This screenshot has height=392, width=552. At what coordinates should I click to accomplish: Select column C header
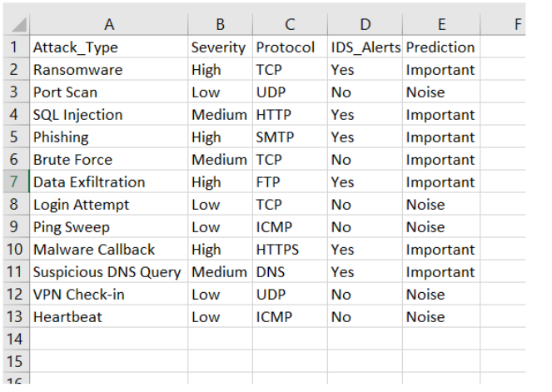(x=290, y=24)
